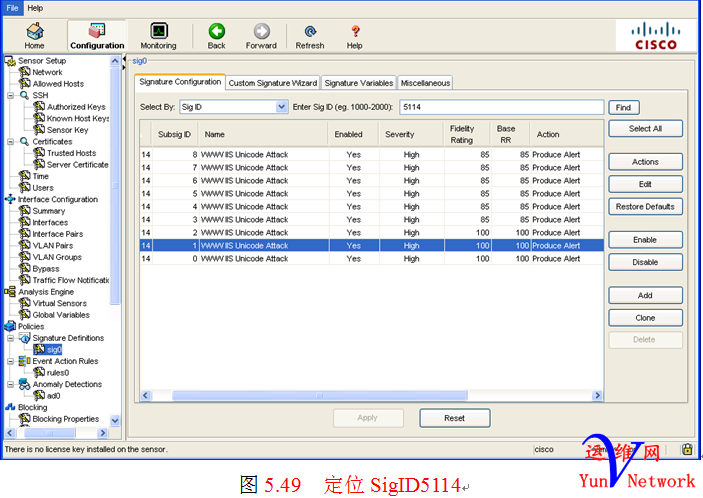Click the Sensor Key tree icon
703x498 pixels.
pyautogui.click(x=39, y=130)
